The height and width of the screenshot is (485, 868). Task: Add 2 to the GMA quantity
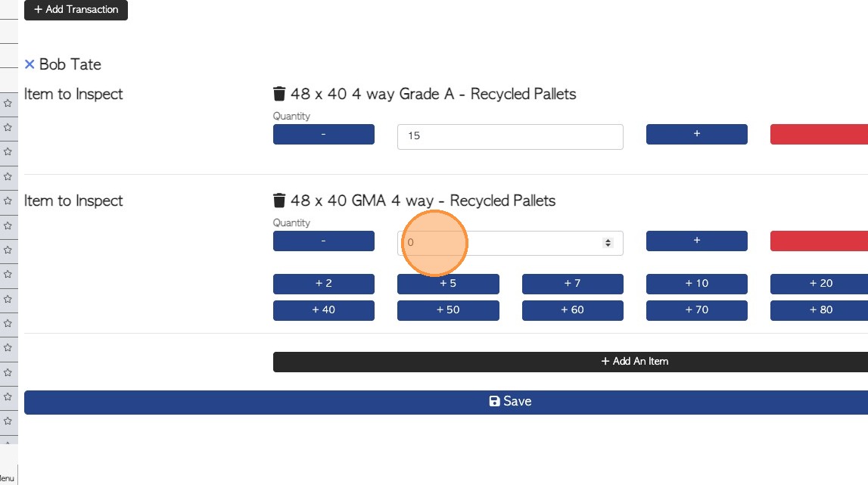click(x=323, y=284)
